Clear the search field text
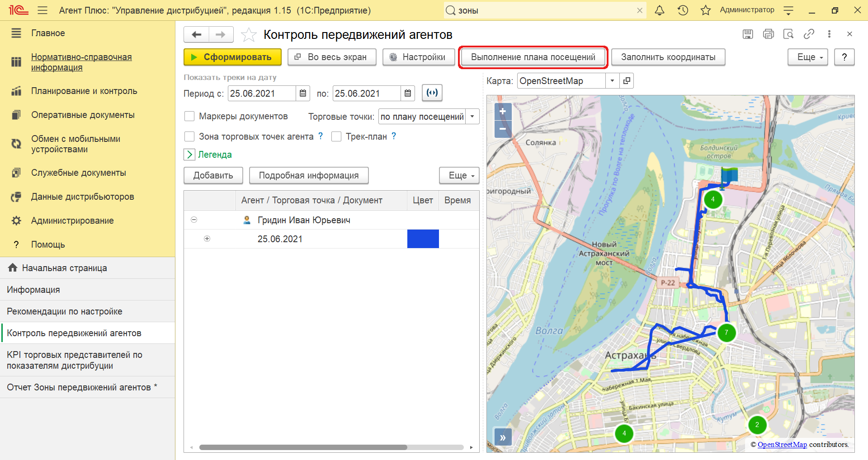The width and height of the screenshot is (868, 460). (640, 10)
